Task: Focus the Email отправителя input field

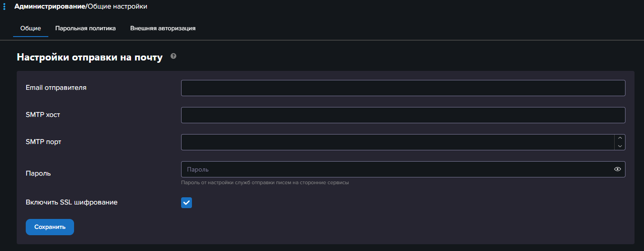Action: [x=403, y=88]
